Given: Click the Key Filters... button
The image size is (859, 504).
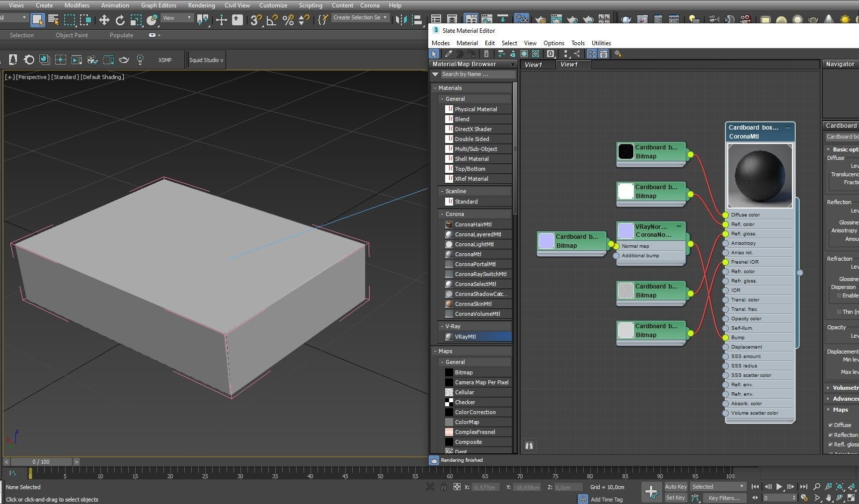Looking at the screenshot, I should click(724, 498).
